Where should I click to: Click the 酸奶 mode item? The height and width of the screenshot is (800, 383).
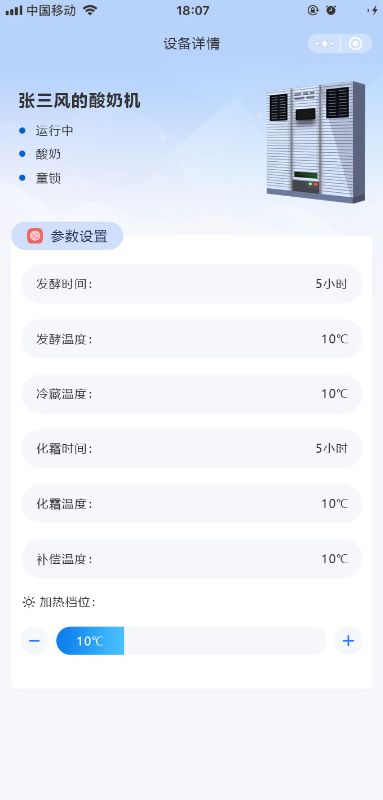click(48, 154)
